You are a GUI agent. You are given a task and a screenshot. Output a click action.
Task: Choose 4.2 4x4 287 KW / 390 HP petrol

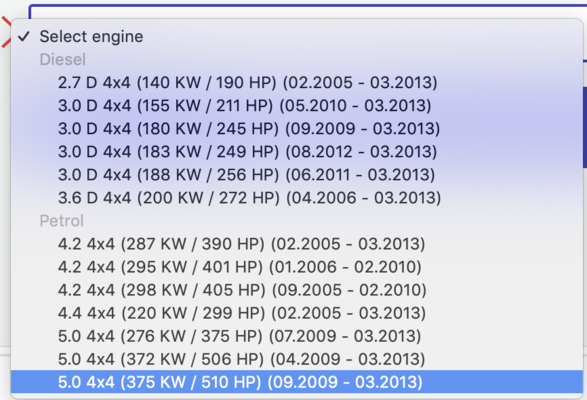297,244
